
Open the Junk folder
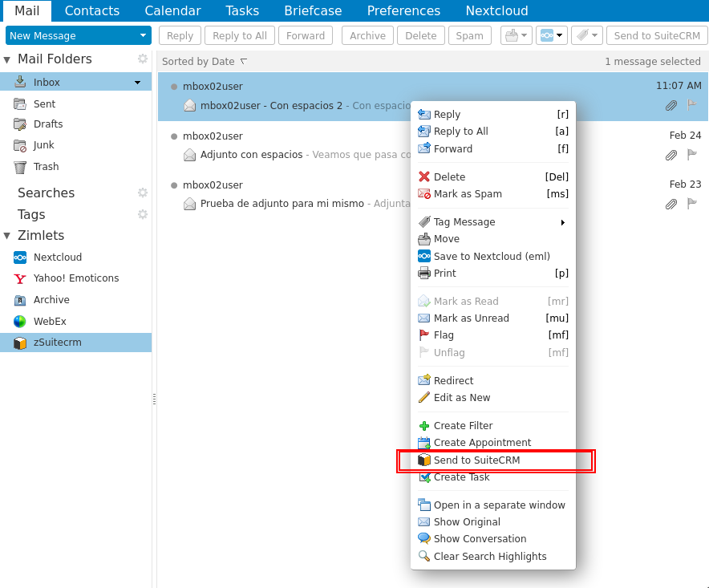(x=43, y=145)
